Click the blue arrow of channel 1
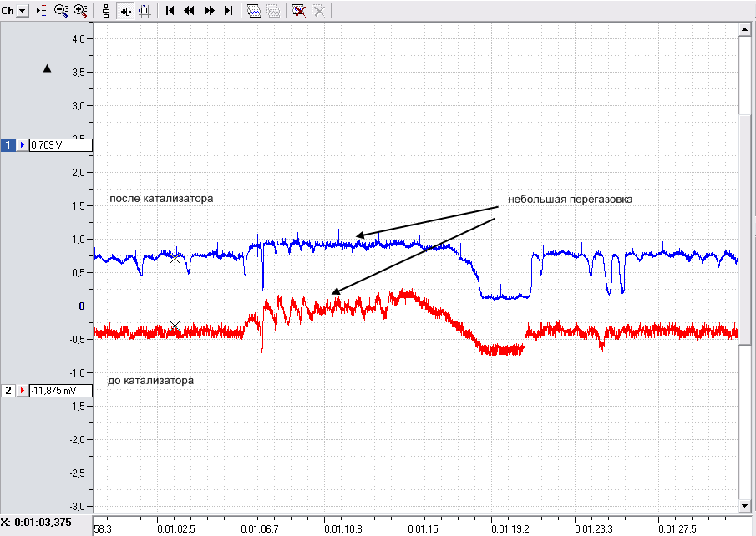This screenshot has height=536, width=756. [23, 145]
